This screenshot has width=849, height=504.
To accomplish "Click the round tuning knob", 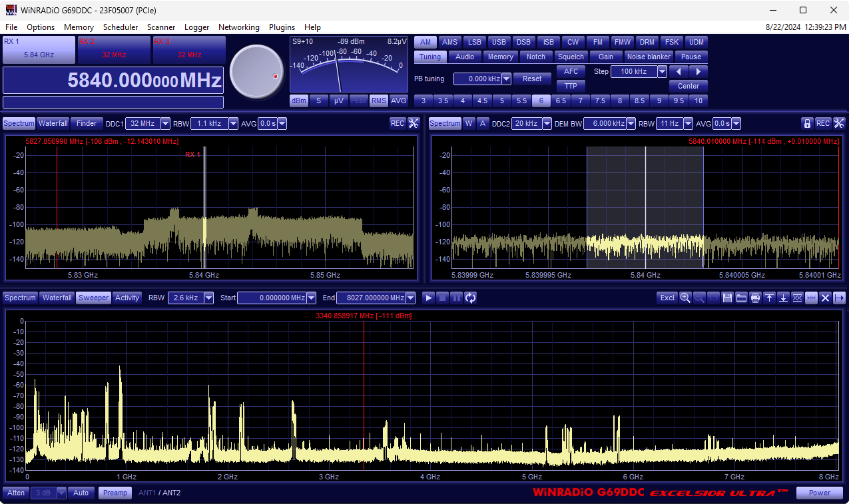I will [256, 72].
